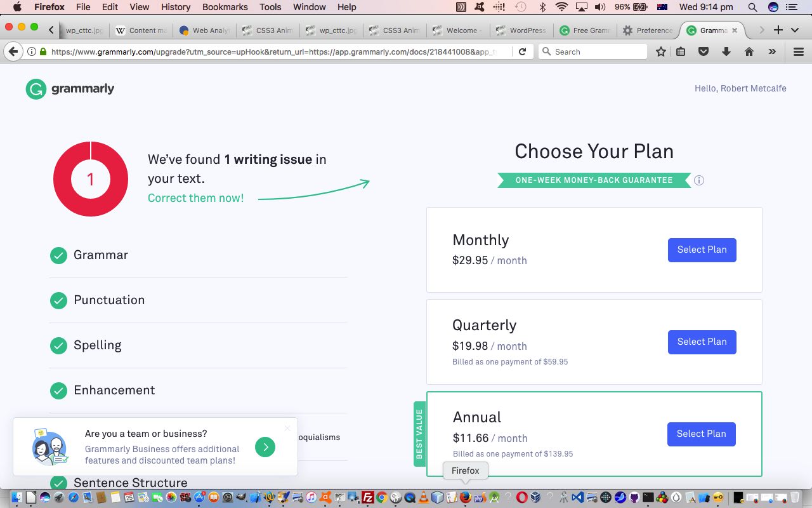Click the Punctuation feature checkmark

tap(58, 300)
